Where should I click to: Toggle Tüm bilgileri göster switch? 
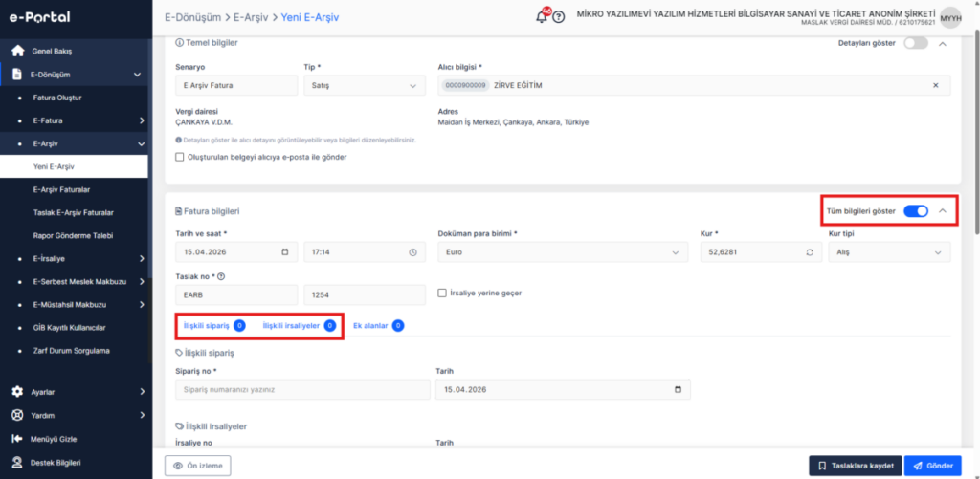(x=916, y=211)
